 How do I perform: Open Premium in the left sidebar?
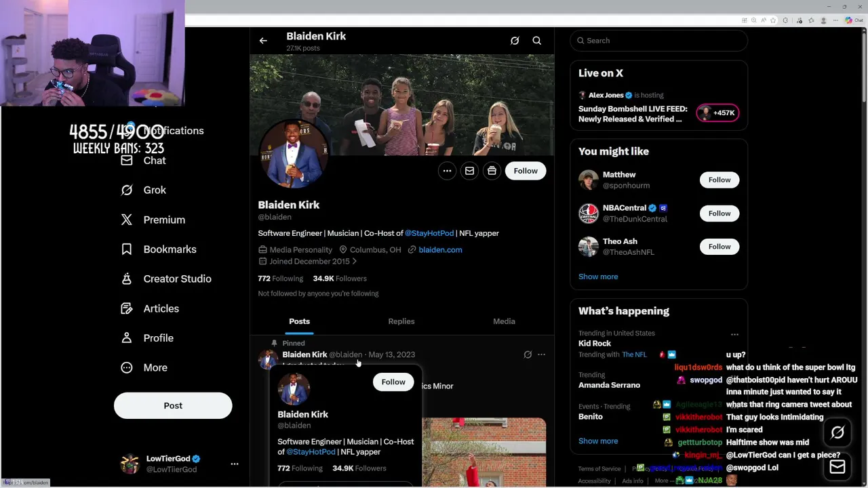click(164, 220)
